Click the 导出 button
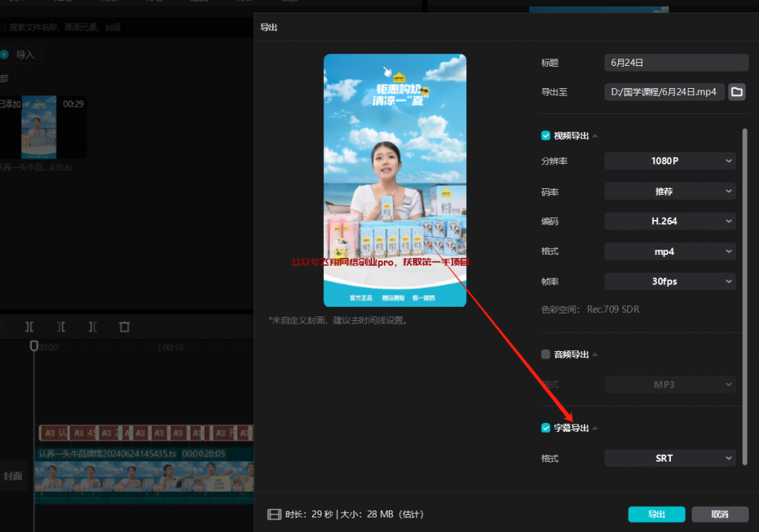The width and height of the screenshot is (759, 532). tap(656, 514)
